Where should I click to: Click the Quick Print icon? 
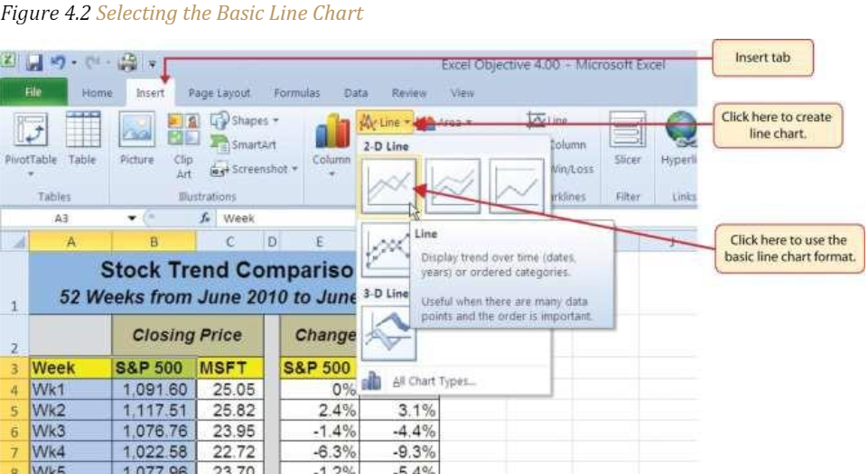(127, 62)
